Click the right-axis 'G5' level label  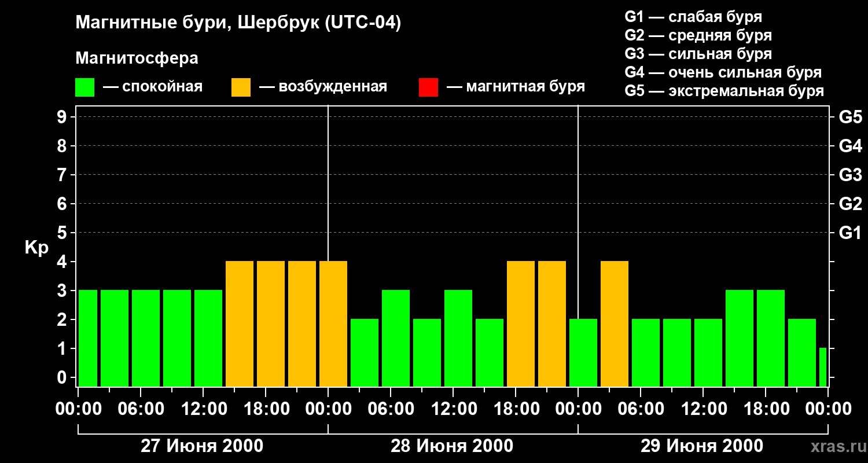850,117
